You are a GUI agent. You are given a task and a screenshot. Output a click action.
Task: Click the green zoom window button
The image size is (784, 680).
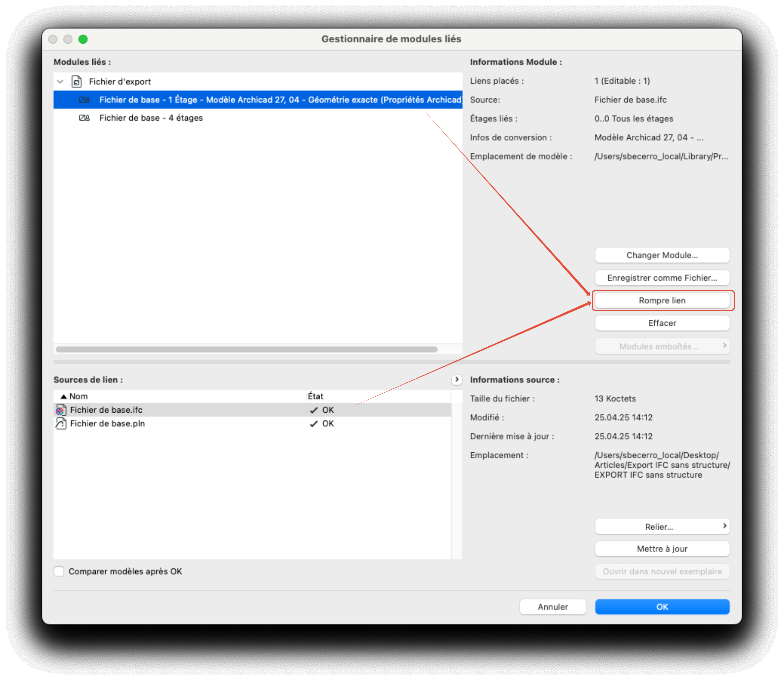(83, 39)
